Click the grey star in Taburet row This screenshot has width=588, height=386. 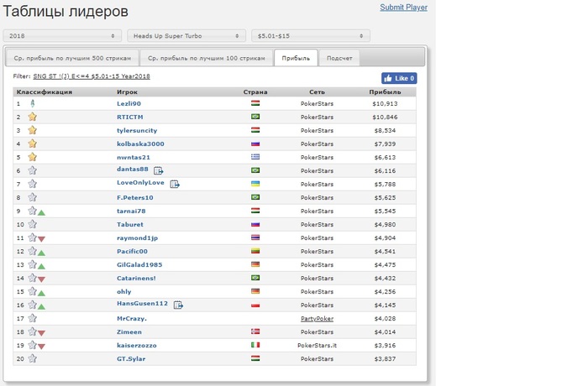[32, 224]
